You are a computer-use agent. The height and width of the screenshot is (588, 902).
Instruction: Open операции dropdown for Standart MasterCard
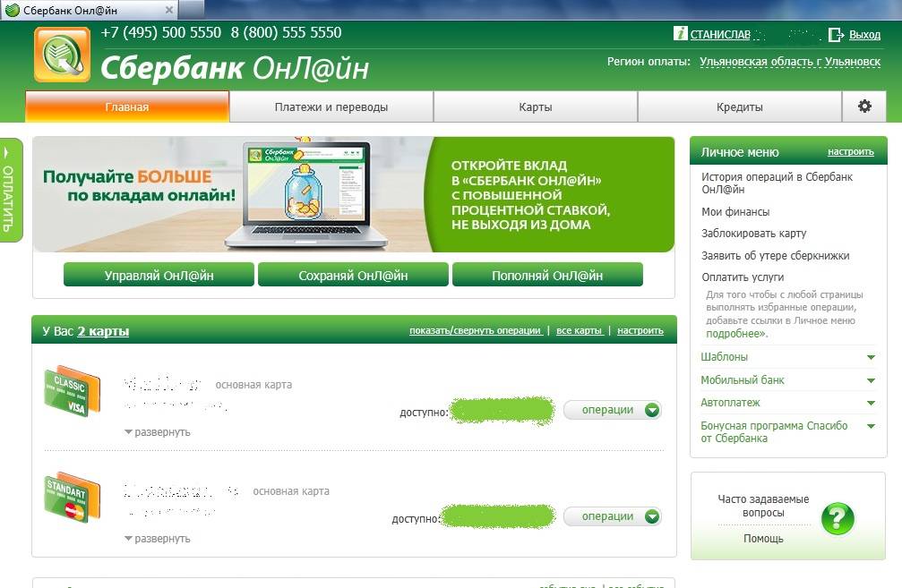613,516
